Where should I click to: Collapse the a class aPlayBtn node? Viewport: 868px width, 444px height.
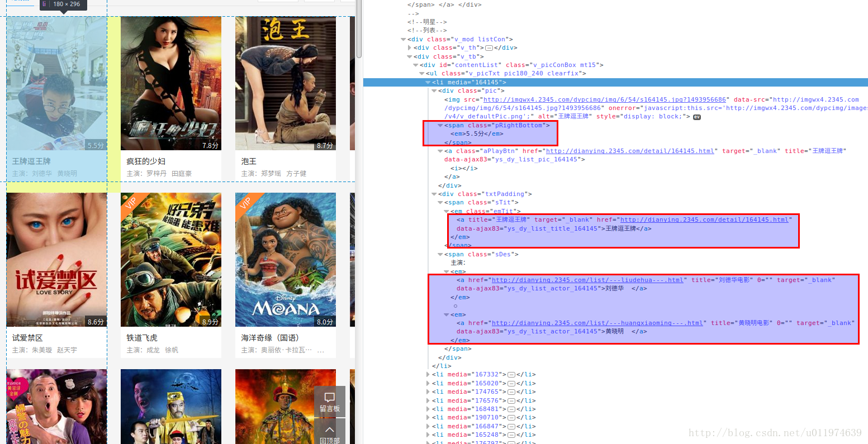(440, 151)
